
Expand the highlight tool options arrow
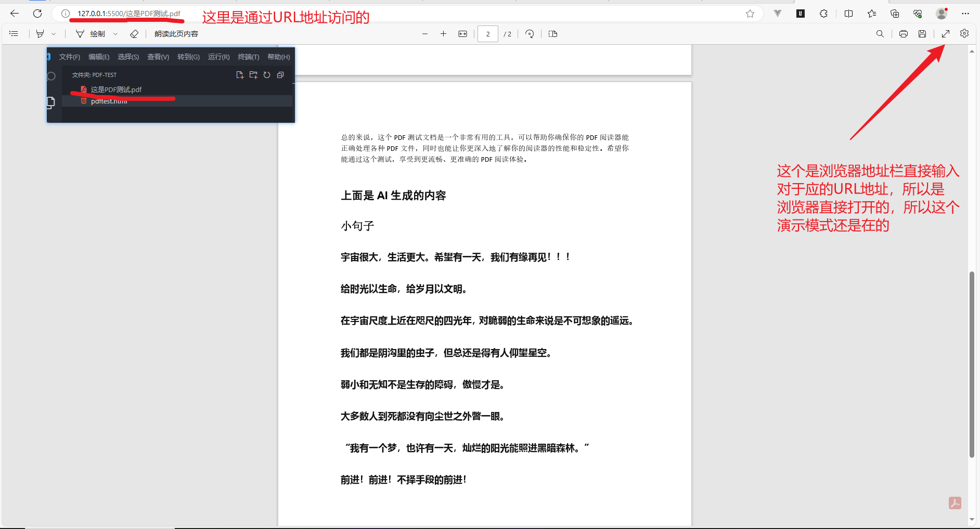54,34
